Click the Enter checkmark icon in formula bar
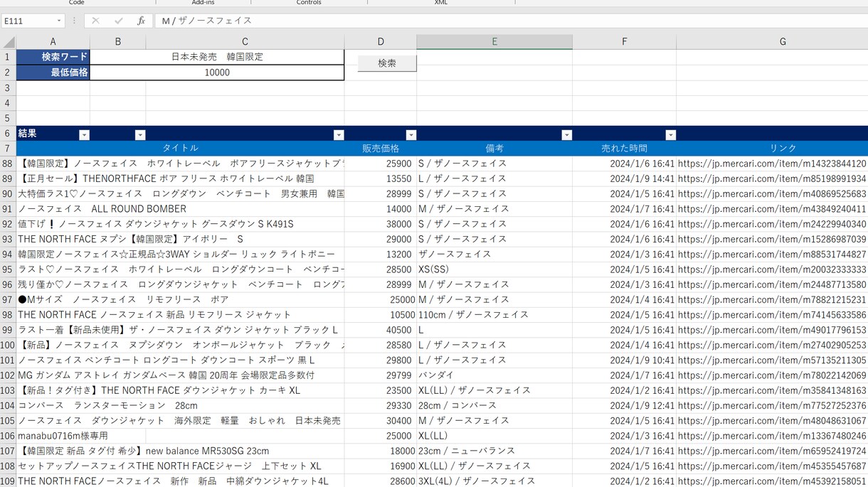The width and height of the screenshot is (868, 487). [x=118, y=21]
